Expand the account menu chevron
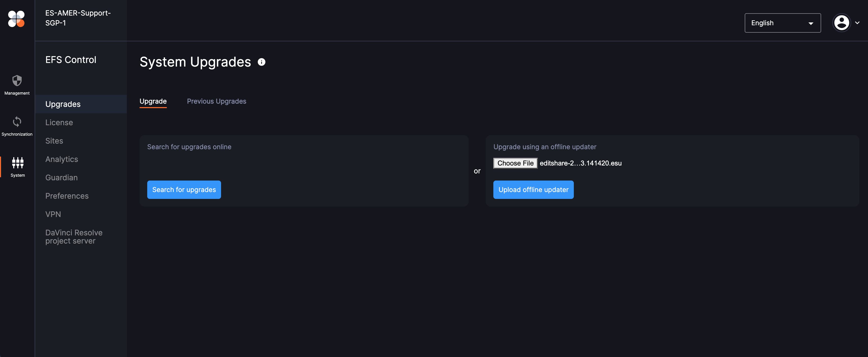The image size is (868, 357). 857,23
